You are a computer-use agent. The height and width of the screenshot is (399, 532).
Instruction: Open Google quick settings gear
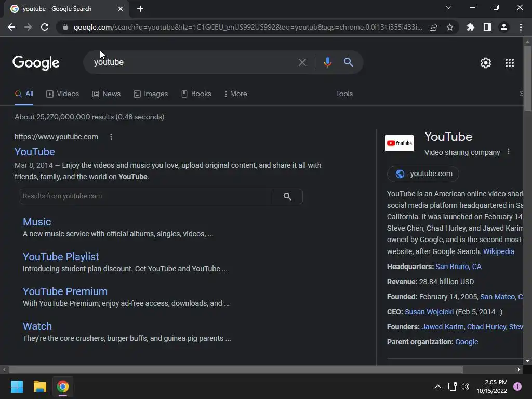pos(486,63)
